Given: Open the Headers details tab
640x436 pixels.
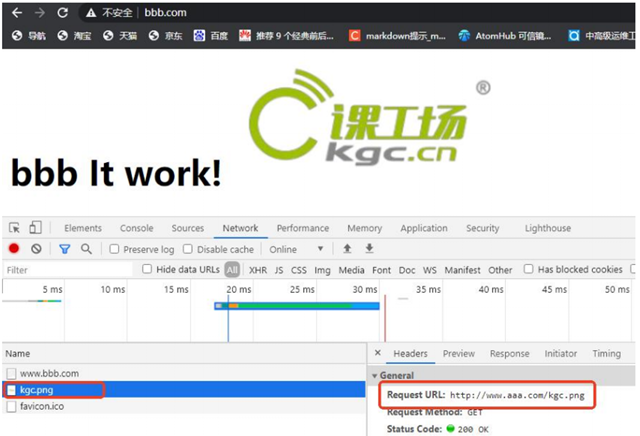Looking at the screenshot, I should tap(411, 354).
